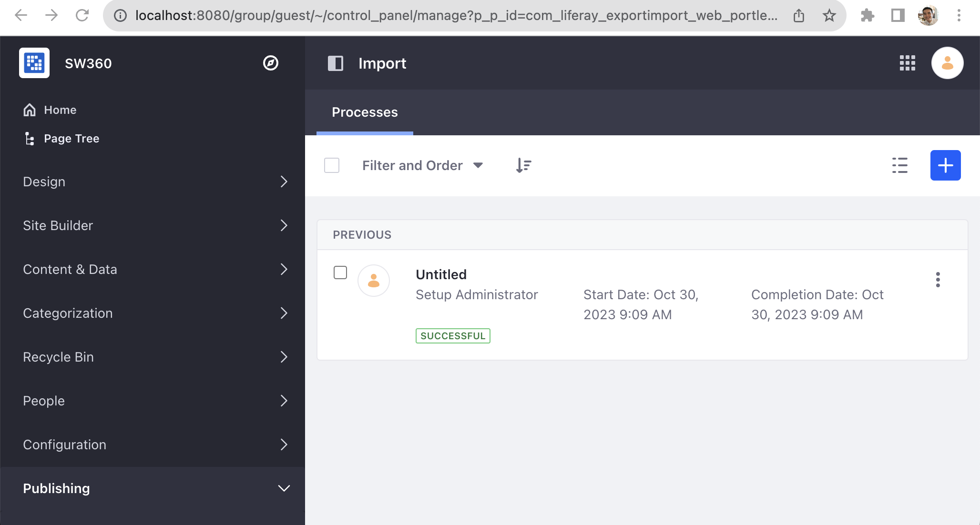Reverse the sort direction icon
980x525 pixels.
523,165
